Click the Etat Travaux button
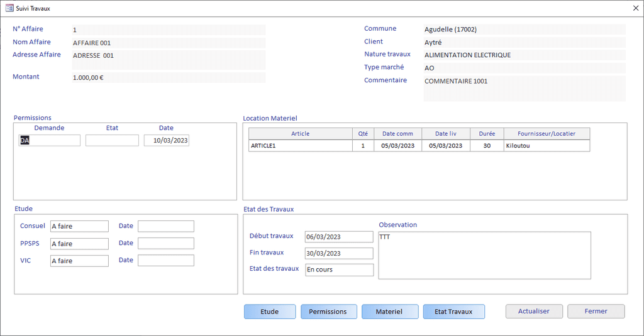The height and width of the screenshot is (336, 644). click(453, 312)
